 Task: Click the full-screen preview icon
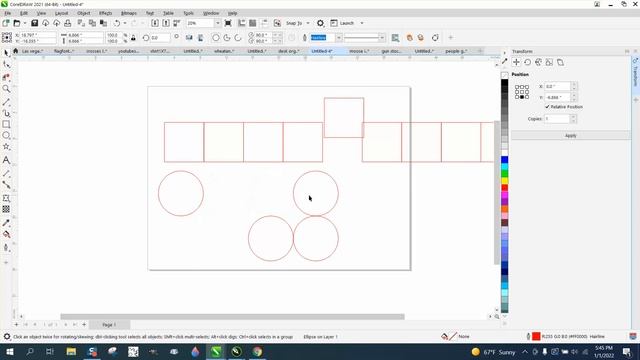point(228,23)
